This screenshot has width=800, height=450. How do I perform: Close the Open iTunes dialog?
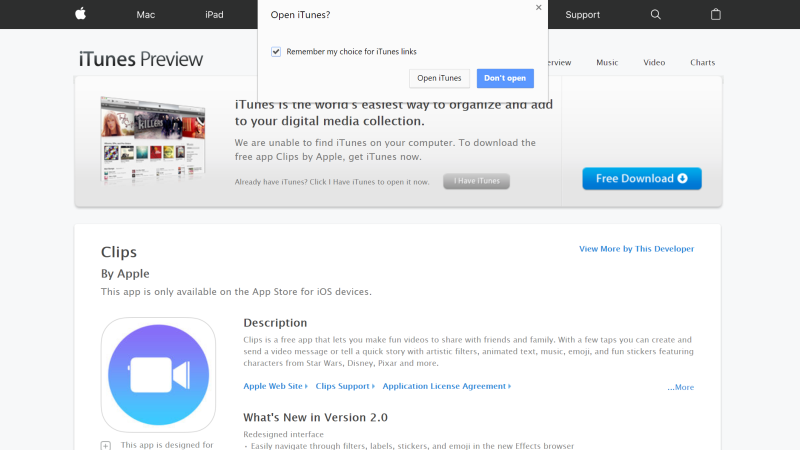click(x=538, y=7)
